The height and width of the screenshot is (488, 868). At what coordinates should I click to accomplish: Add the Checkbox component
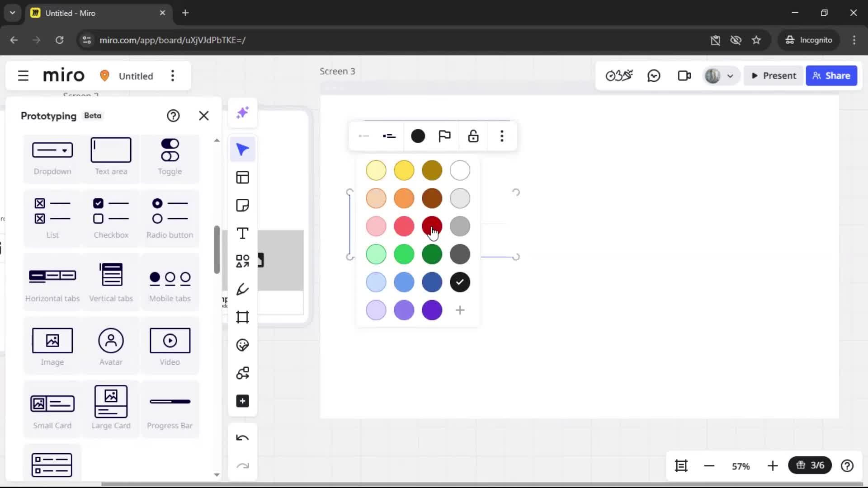111,219
